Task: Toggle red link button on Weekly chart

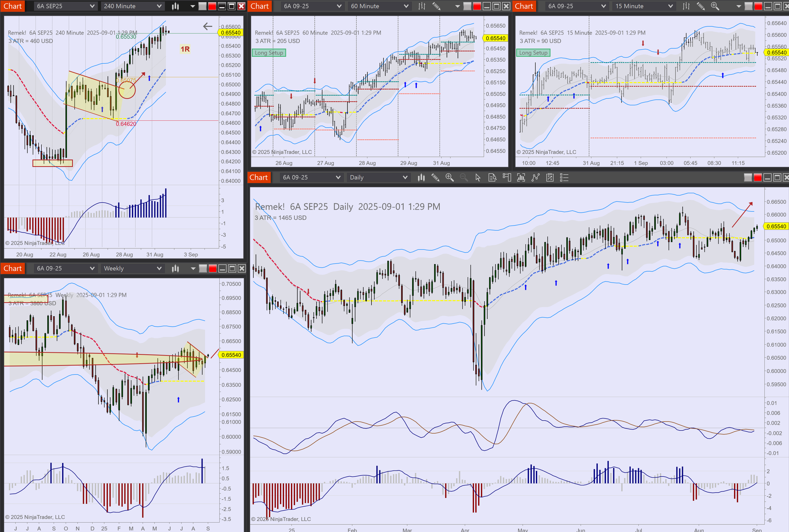Action: 212,269
